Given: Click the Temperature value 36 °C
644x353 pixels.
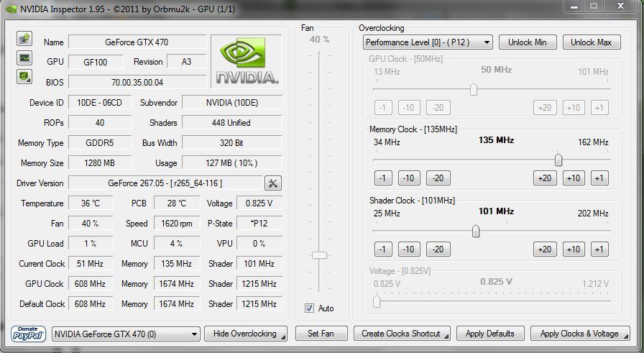Looking at the screenshot, I should (91, 203).
